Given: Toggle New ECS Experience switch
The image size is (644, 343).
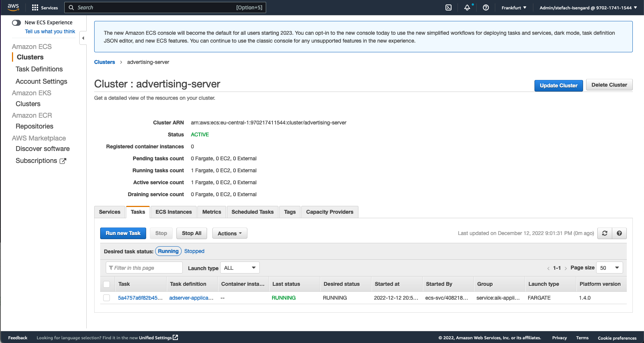Looking at the screenshot, I should (x=16, y=23).
